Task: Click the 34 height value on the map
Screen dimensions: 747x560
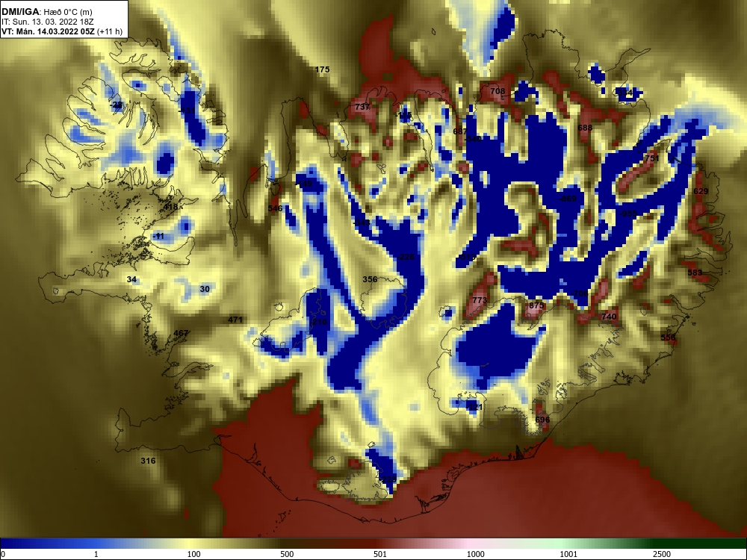Action: (132, 279)
